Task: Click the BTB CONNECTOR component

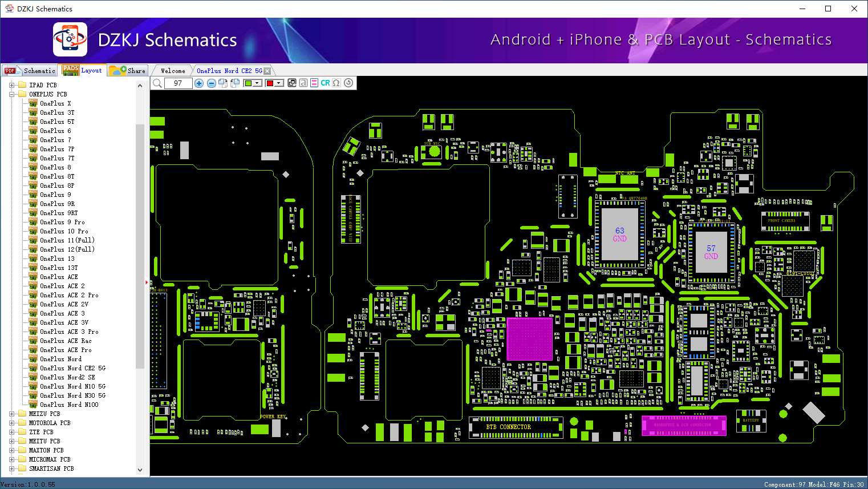Action: (516, 427)
